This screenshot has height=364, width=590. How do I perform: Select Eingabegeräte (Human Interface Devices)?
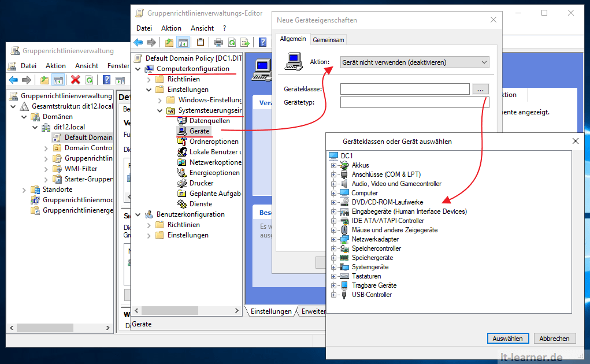click(409, 211)
